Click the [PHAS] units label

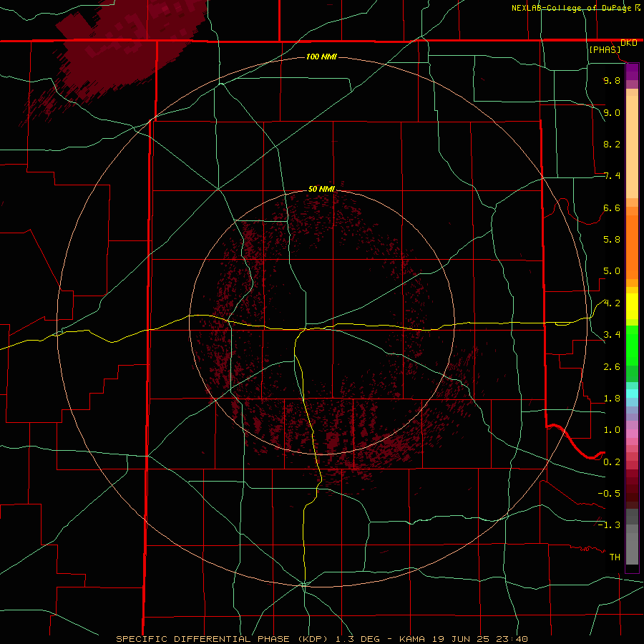(605, 50)
